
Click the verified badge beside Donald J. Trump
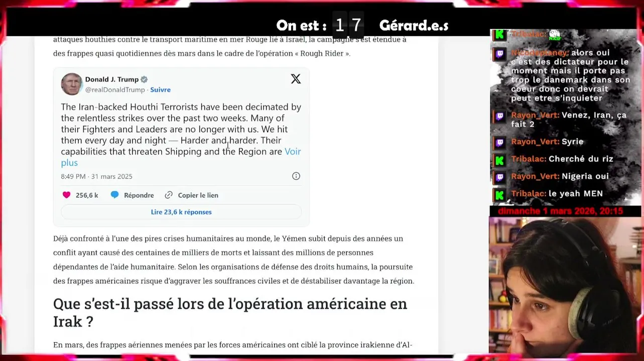[144, 79]
